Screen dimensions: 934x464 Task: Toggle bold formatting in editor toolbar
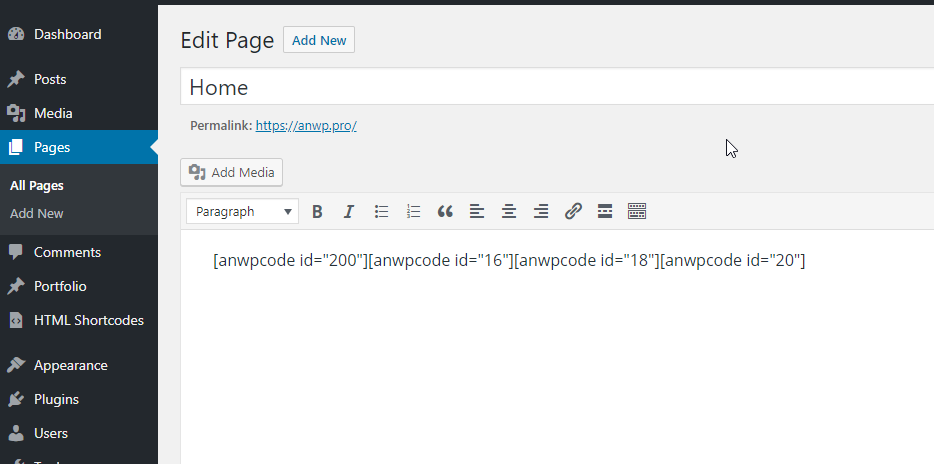(x=317, y=211)
